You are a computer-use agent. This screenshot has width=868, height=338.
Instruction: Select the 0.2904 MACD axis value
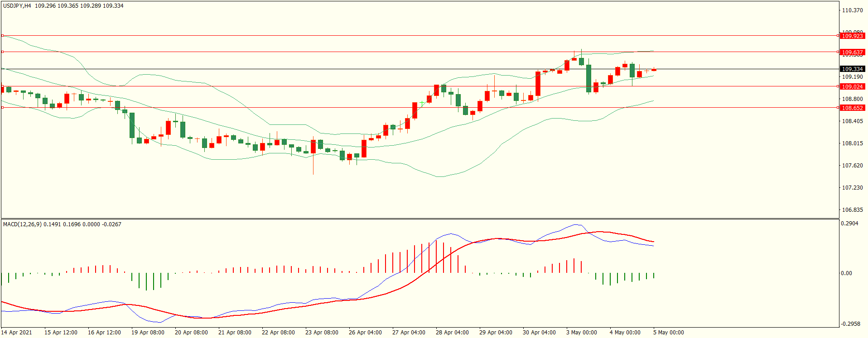point(849,224)
